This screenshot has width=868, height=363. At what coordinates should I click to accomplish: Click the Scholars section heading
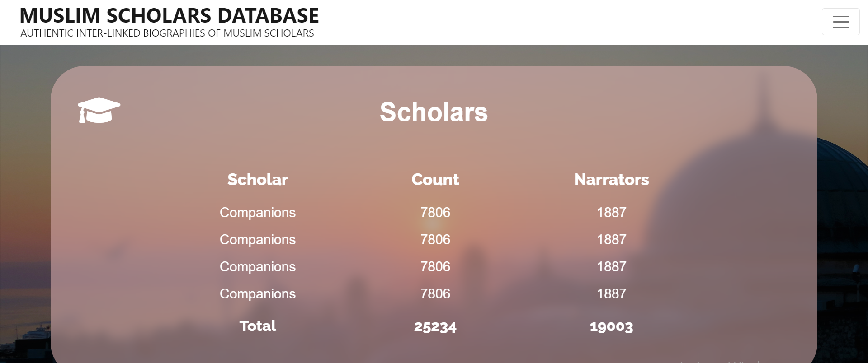(434, 112)
